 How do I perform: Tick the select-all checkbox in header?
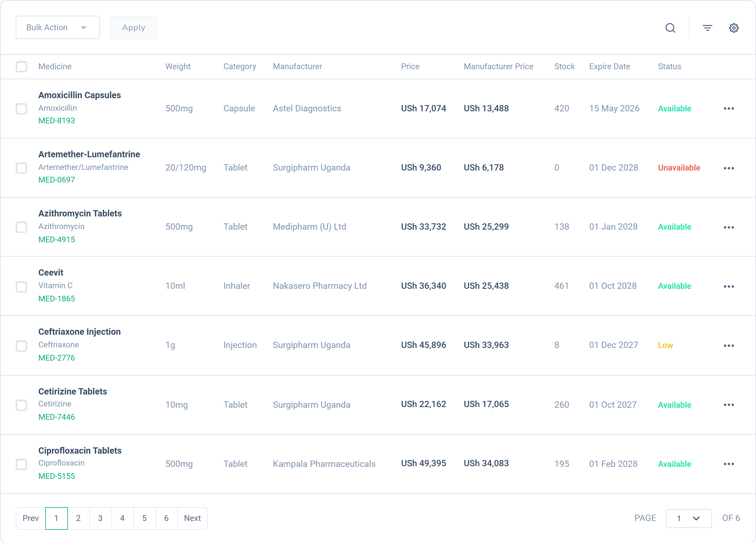tap(21, 66)
